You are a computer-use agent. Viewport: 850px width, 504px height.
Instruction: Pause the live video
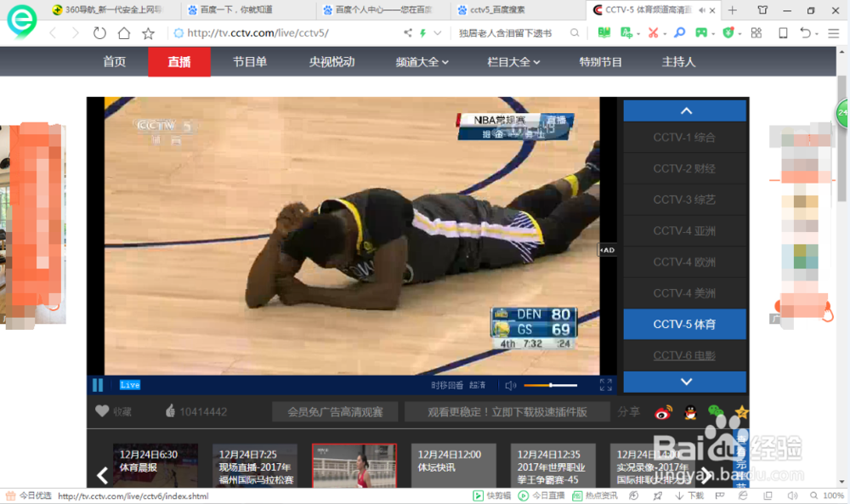(98, 385)
